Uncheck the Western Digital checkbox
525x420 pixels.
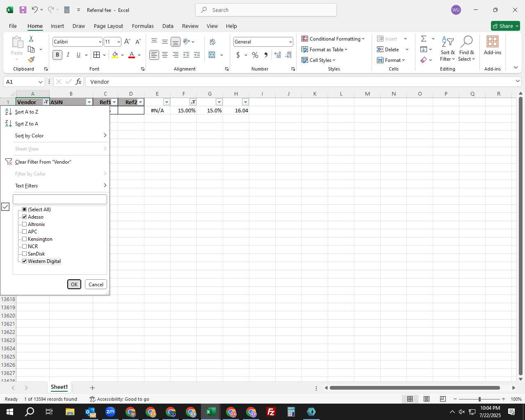24,261
